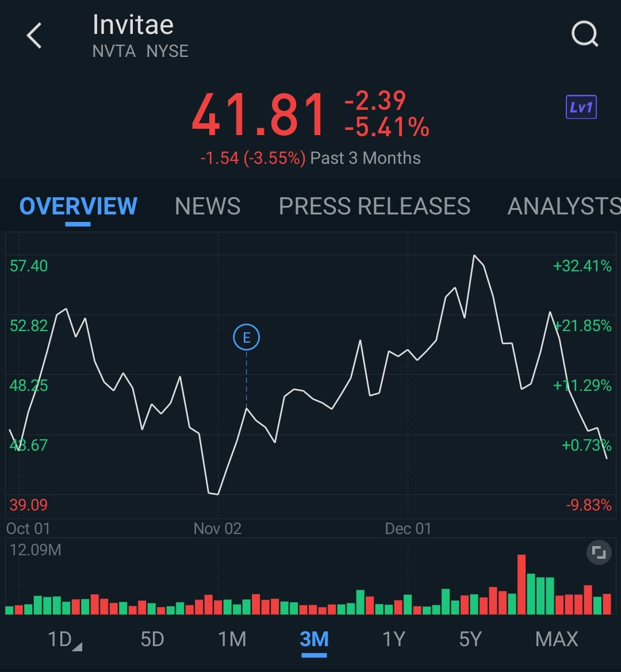Image resolution: width=621 pixels, height=672 pixels.
Task: Tap the +21.85% axis label
Action: [582, 326]
